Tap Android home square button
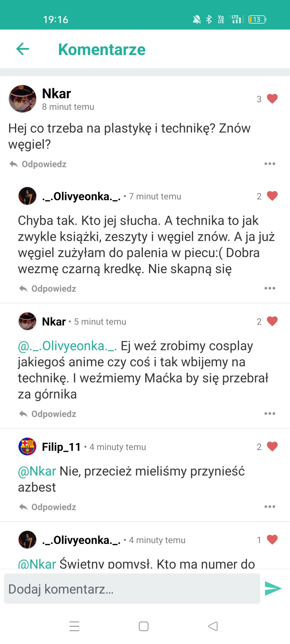Screen dimensions: 290x644 coord(144,626)
